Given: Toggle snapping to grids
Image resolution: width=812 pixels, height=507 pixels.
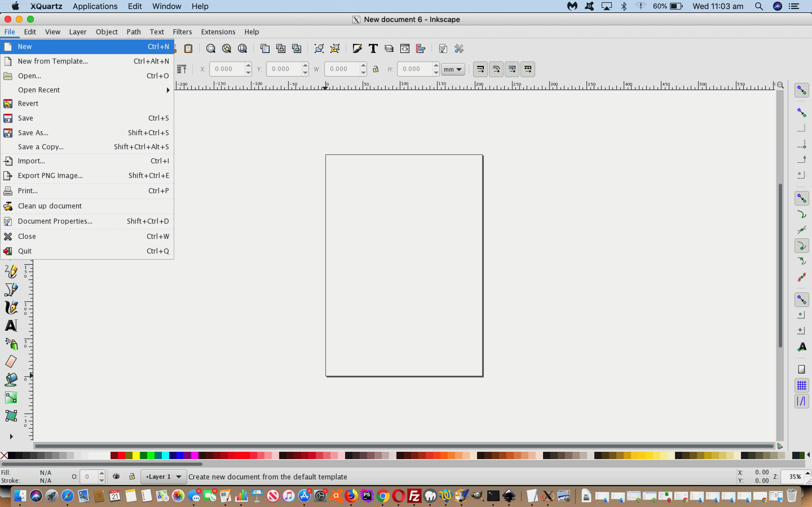Looking at the screenshot, I should coord(801,385).
